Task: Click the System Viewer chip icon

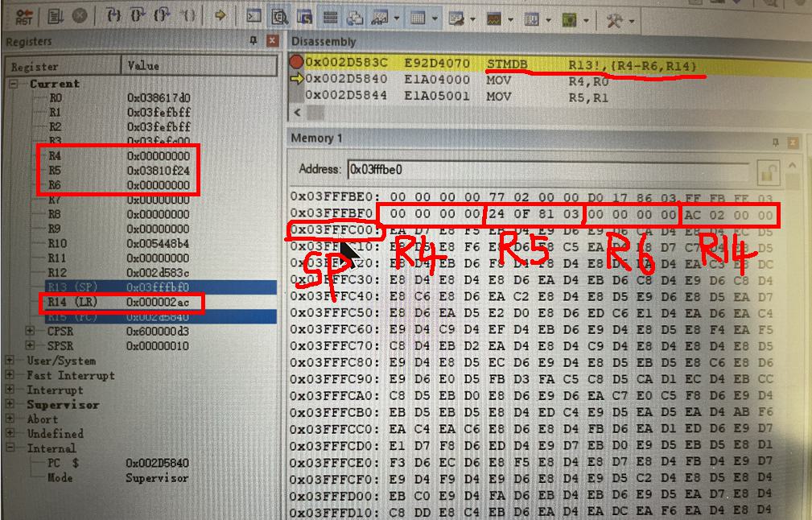Action: [x=569, y=20]
